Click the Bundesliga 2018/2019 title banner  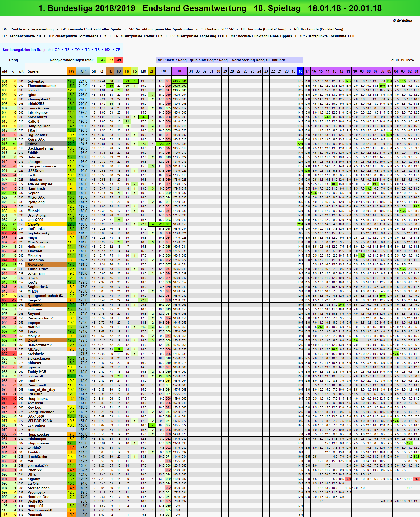[210, 8]
